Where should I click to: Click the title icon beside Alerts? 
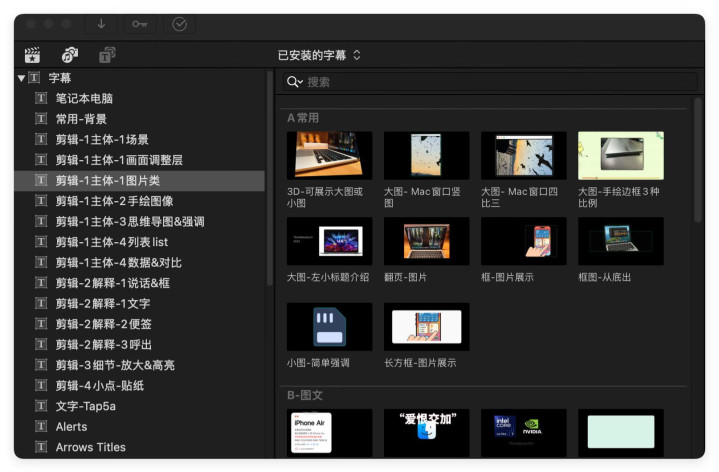[x=41, y=426]
